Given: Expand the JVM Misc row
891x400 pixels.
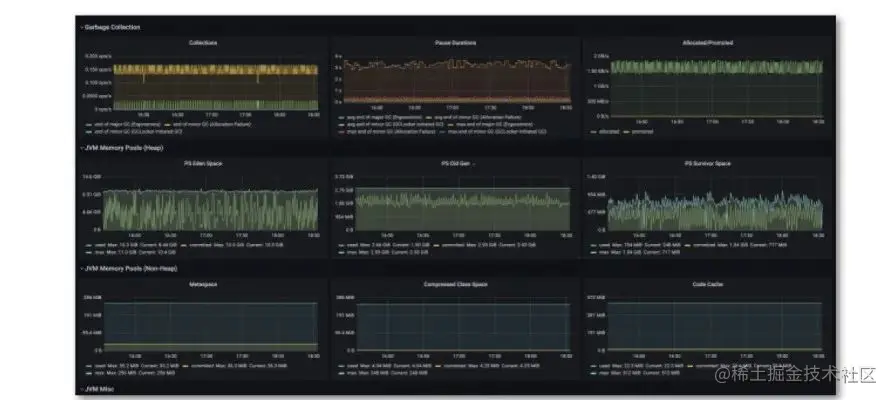Looking at the screenshot, I should coord(98,389).
